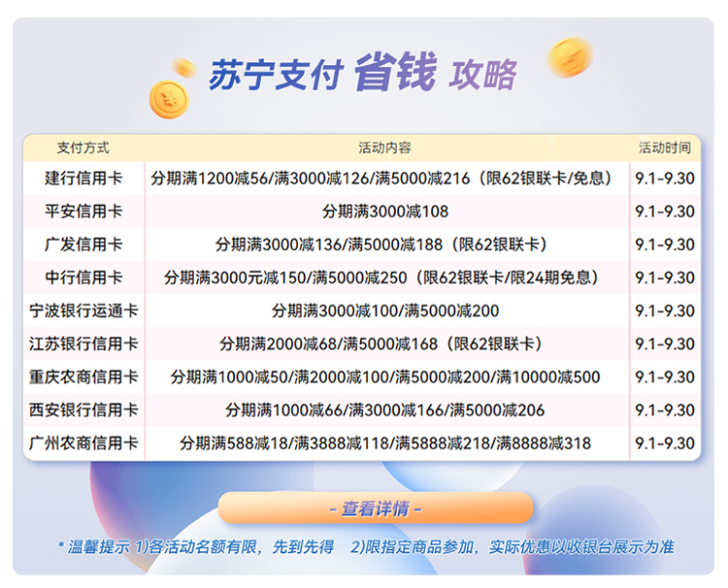This screenshot has width=728, height=588.
Task: Select the 活动时间 column header
Action: (664, 147)
